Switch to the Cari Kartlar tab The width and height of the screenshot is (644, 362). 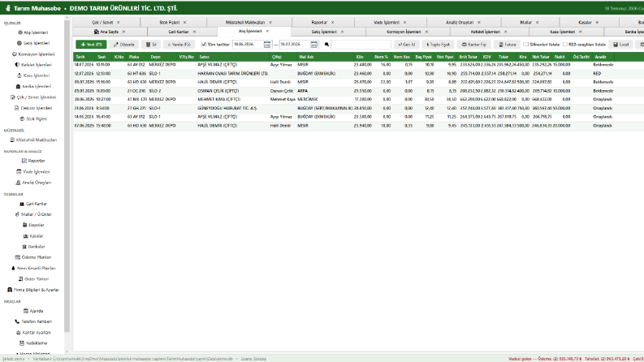coord(178,32)
